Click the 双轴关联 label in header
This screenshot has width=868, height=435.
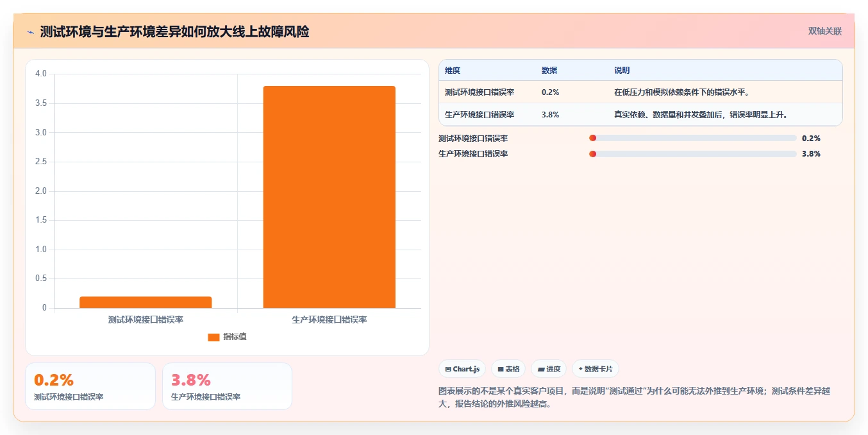825,31
